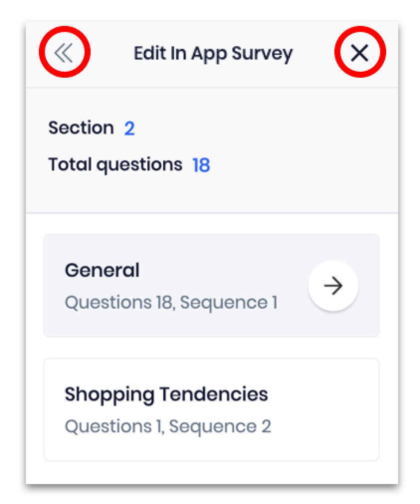Click "Sequence 1" in the General card
This screenshot has width=420, height=504.
coord(240,302)
